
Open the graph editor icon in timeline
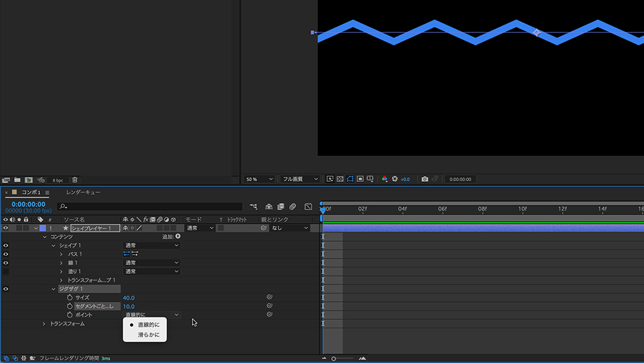308,207
